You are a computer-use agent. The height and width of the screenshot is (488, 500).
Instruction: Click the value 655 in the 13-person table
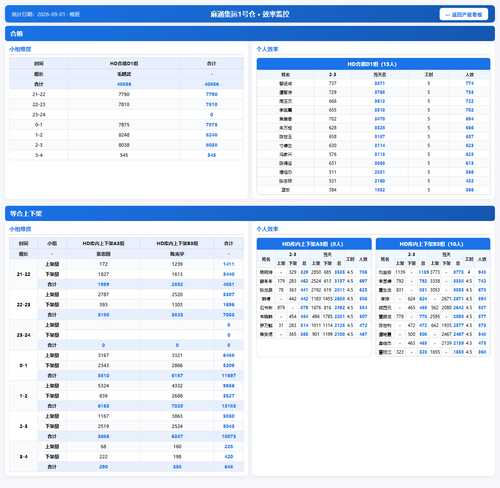coord(333,110)
